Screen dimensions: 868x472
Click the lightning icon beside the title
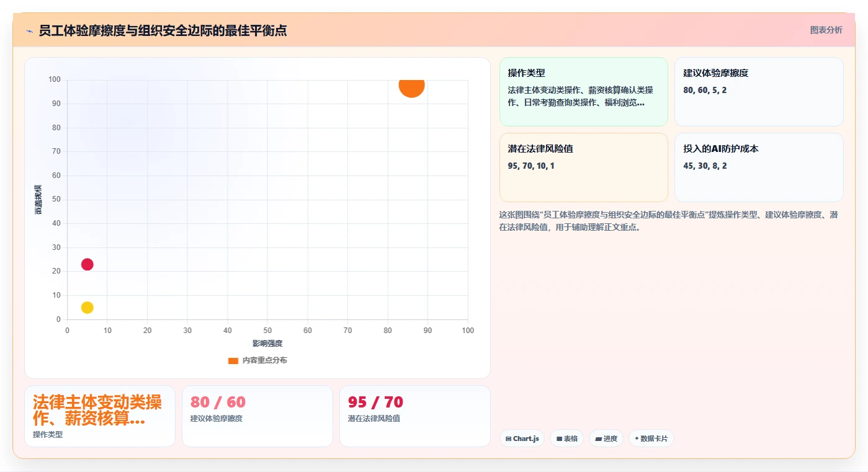30,30
